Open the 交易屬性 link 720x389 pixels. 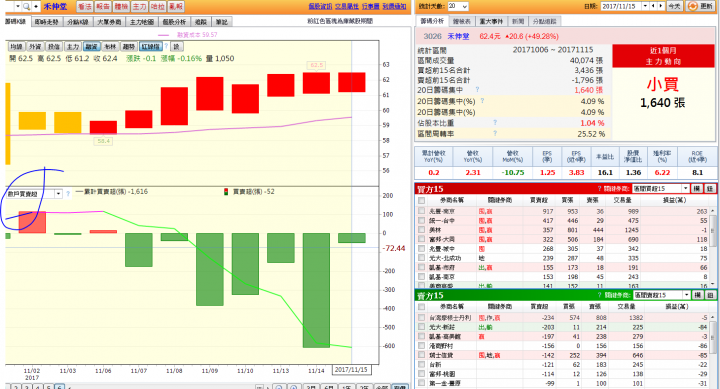click(x=347, y=6)
